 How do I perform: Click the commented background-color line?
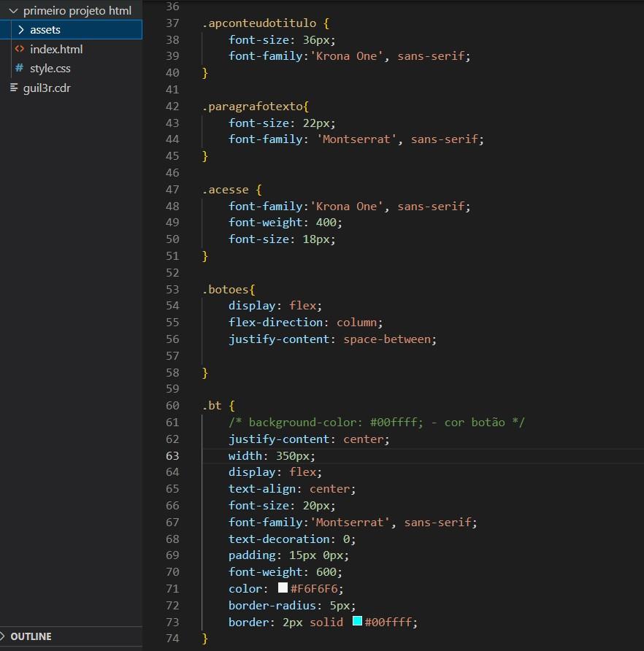click(377, 423)
